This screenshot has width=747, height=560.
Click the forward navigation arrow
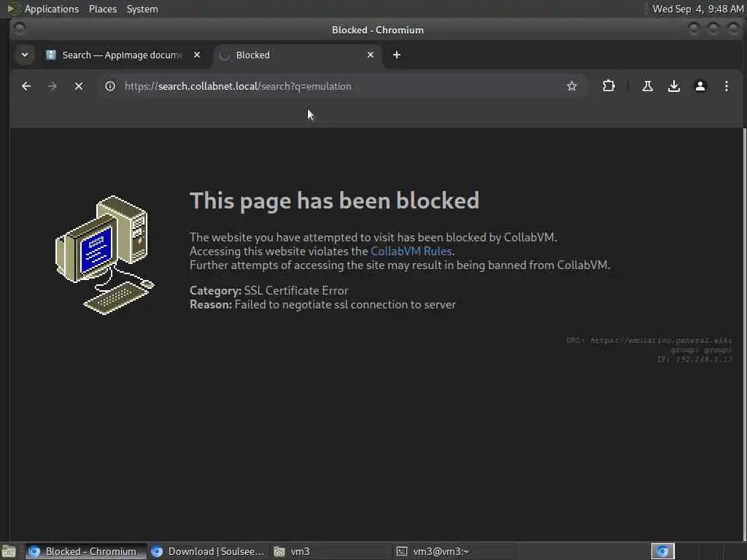pos(53,86)
